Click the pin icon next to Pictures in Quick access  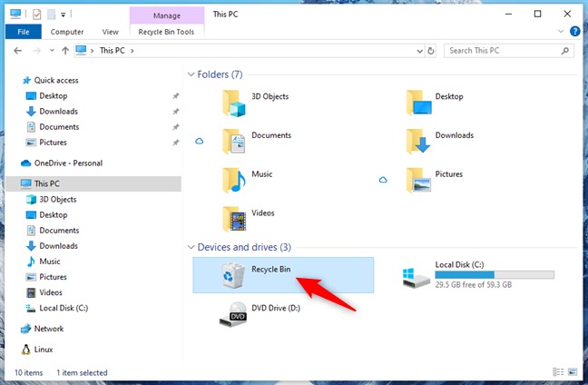(175, 143)
